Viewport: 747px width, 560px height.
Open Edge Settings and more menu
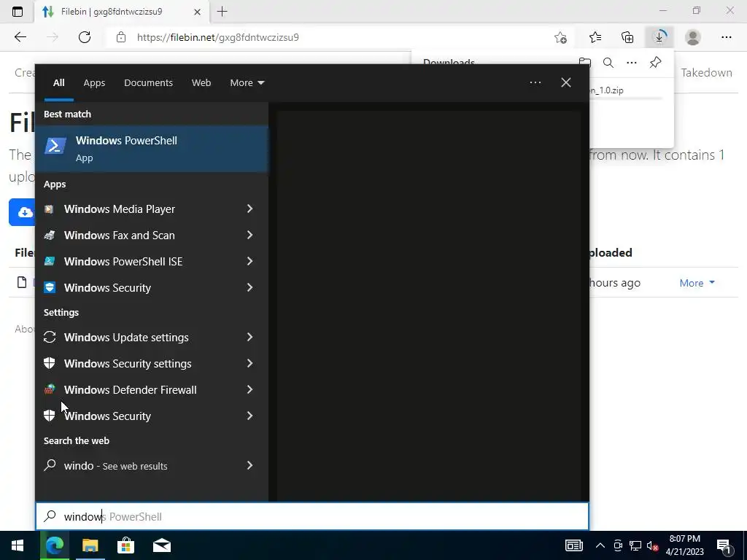point(726,37)
